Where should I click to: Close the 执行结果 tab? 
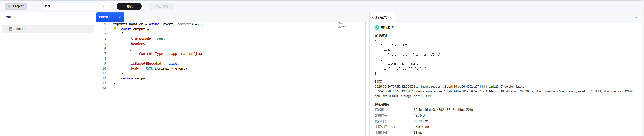tap(391, 17)
